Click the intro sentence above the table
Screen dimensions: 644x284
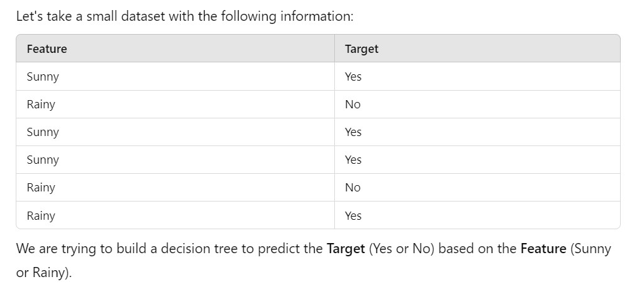coord(184,16)
